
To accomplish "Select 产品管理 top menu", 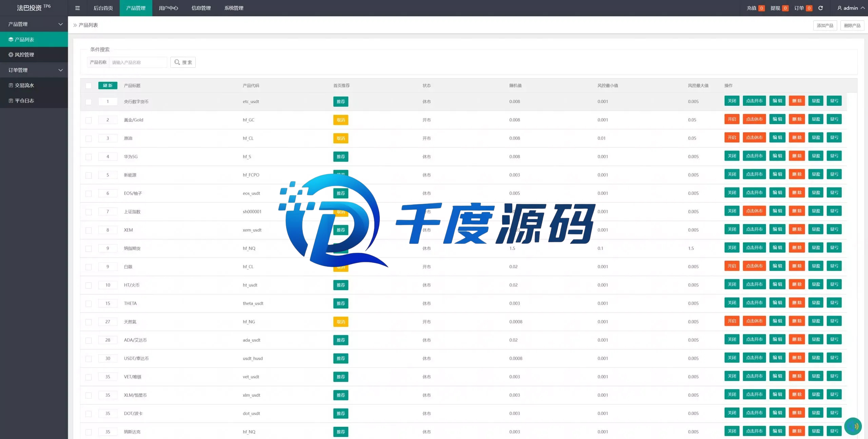I will tap(136, 8).
